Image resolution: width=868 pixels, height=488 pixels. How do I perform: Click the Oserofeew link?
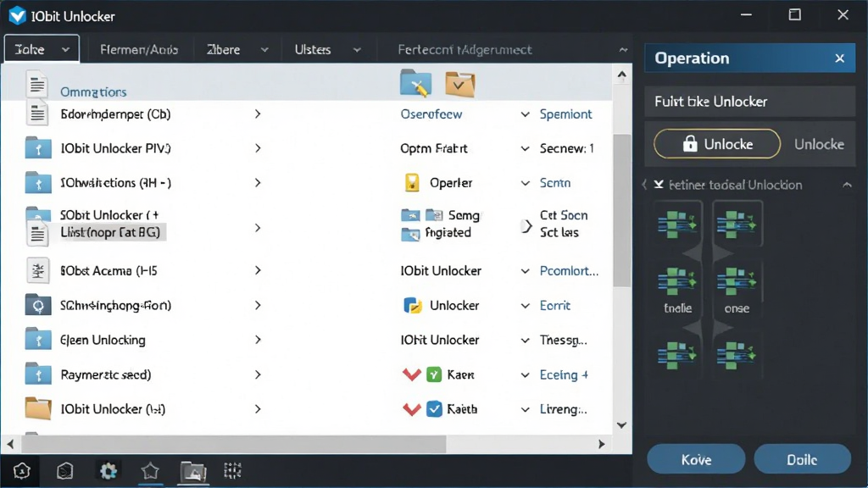(x=431, y=114)
